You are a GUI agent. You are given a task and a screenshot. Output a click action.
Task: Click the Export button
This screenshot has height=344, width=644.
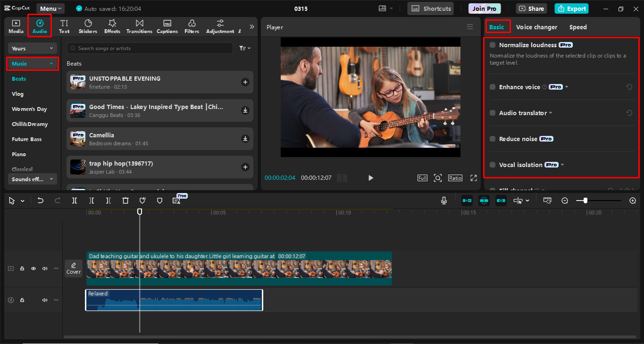571,8
